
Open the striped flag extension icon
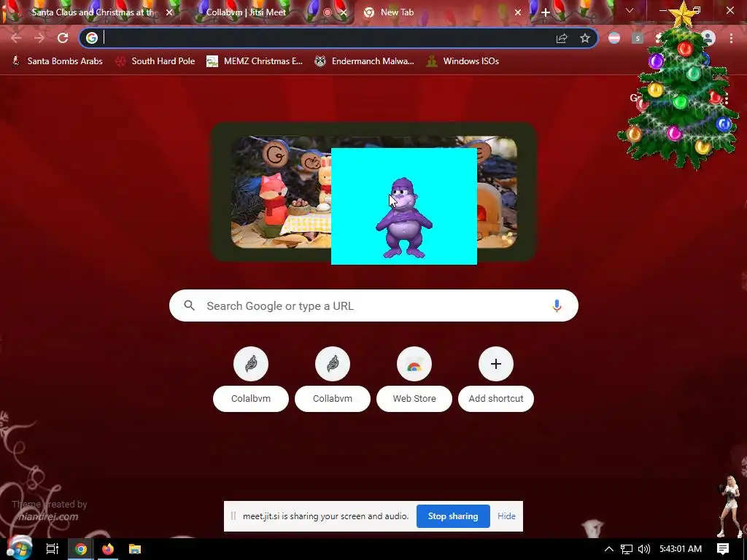(614, 38)
